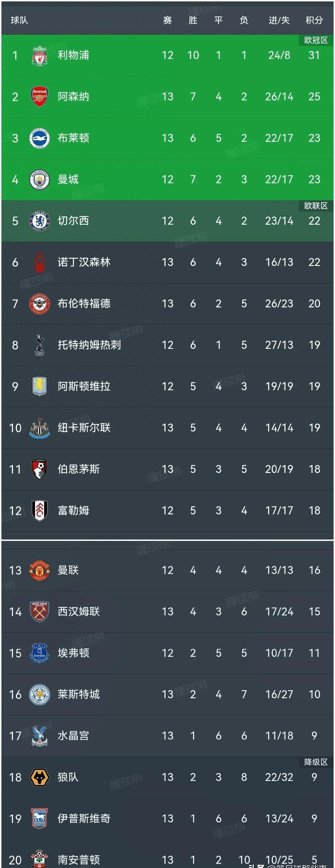Click the 进/失 column header
The width and height of the screenshot is (335, 868).
tap(279, 20)
